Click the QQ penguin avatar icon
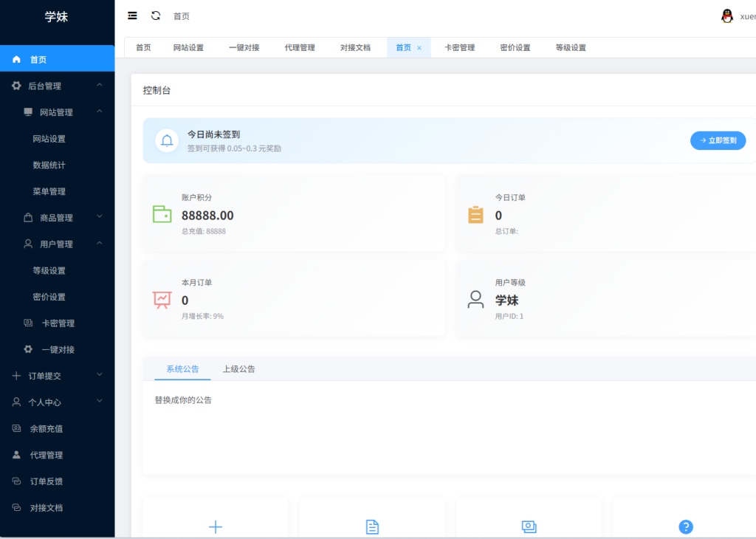This screenshot has height=539, width=756. point(727,16)
